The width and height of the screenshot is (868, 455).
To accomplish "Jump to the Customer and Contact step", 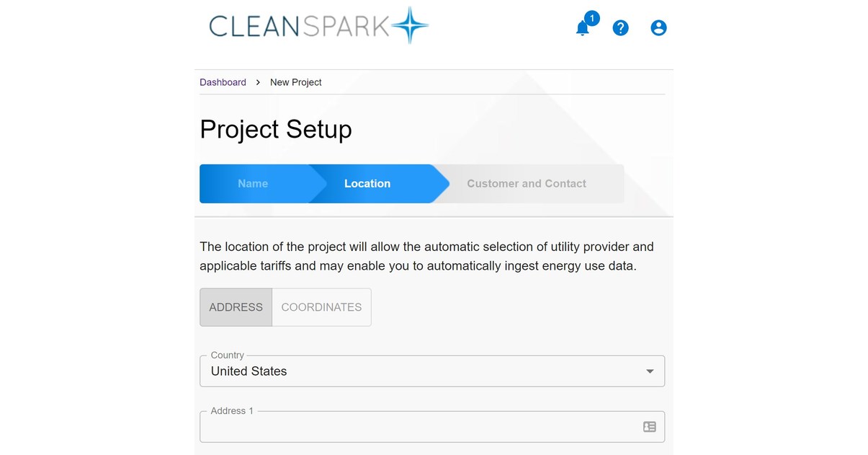I will [x=527, y=183].
